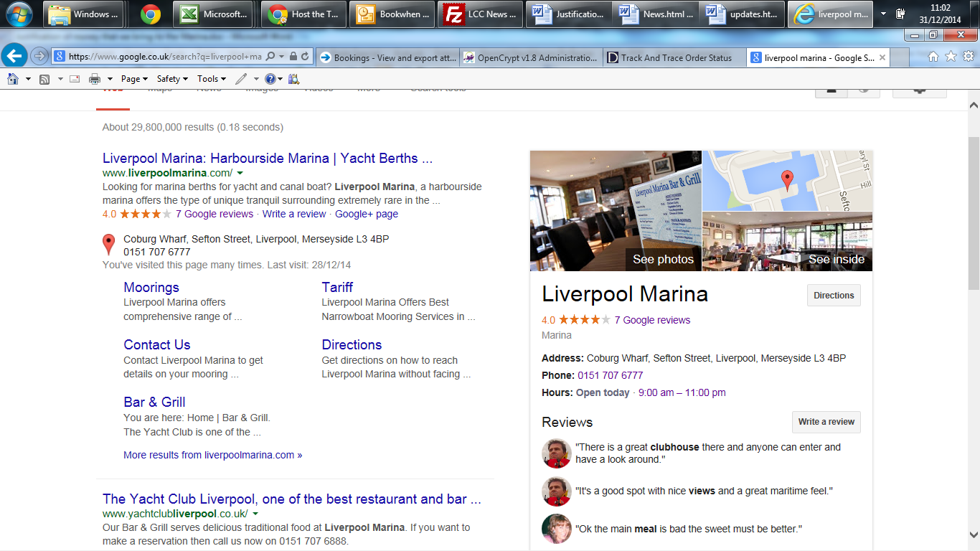
Task: Open Liverpool Marina: Harbourside Marina result
Action: tap(268, 159)
